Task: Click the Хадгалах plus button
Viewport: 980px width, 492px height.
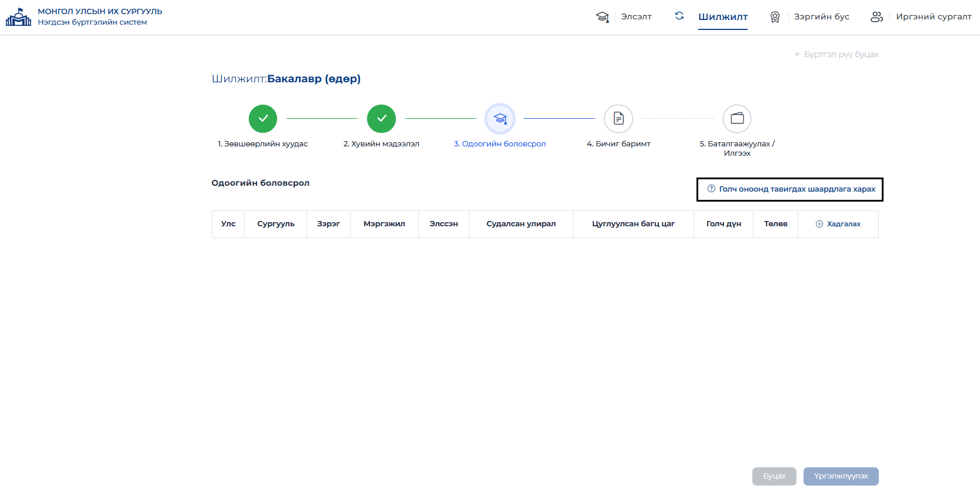Action: pyautogui.click(x=838, y=224)
